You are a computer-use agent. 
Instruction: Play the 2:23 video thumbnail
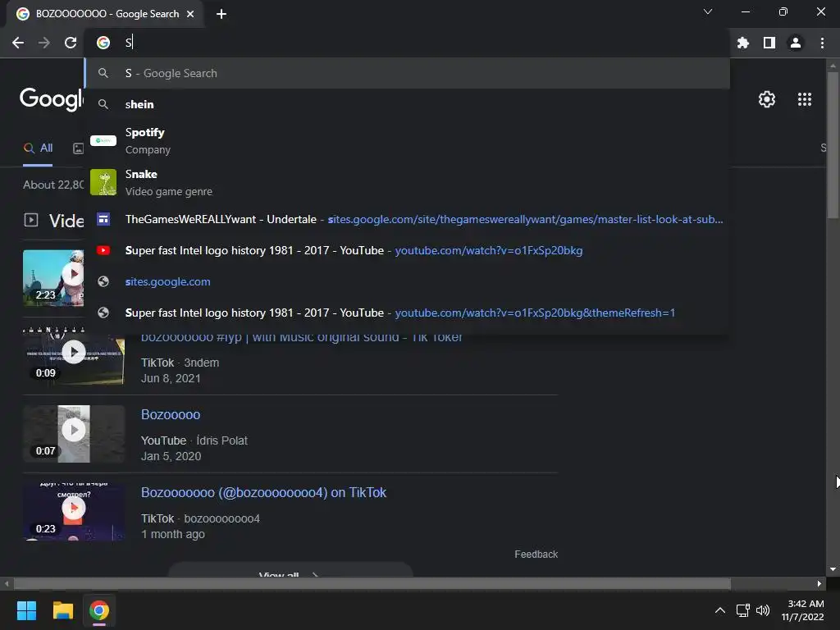point(53,277)
